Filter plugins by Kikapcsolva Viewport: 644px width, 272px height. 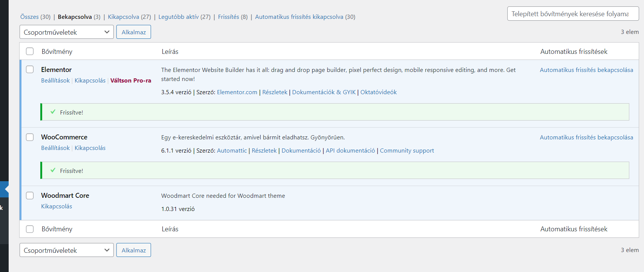pyautogui.click(x=129, y=17)
